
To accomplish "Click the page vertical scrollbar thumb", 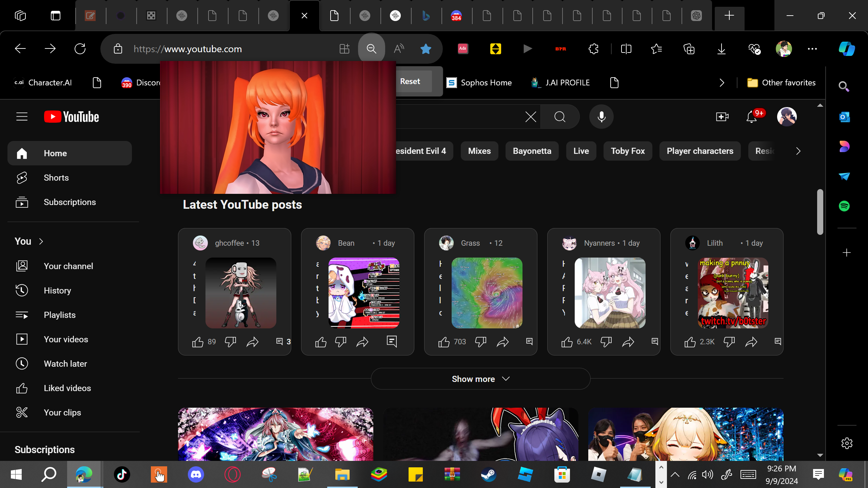I will (820, 212).
